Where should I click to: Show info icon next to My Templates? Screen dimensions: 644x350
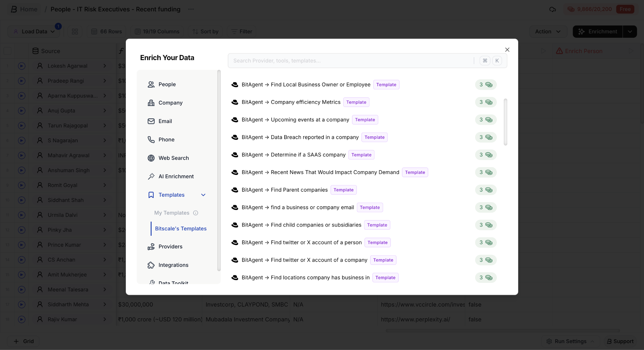click(196, 213)
